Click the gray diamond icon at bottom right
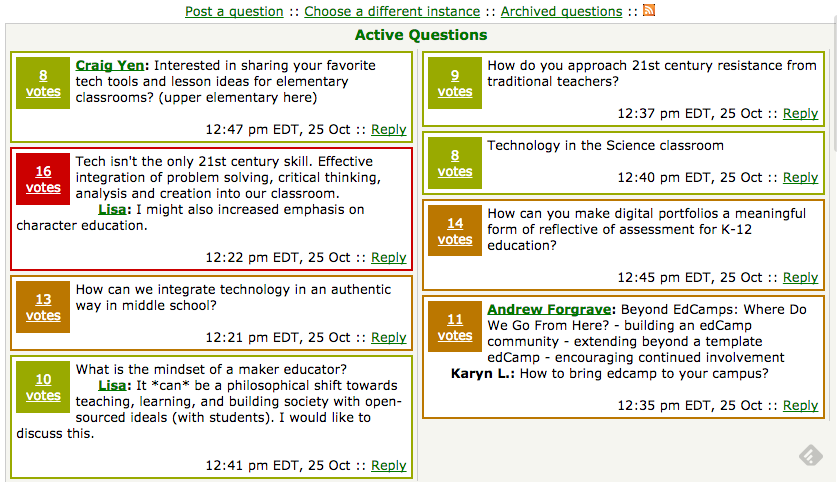The image size is (837, 482). coord(810,455)
